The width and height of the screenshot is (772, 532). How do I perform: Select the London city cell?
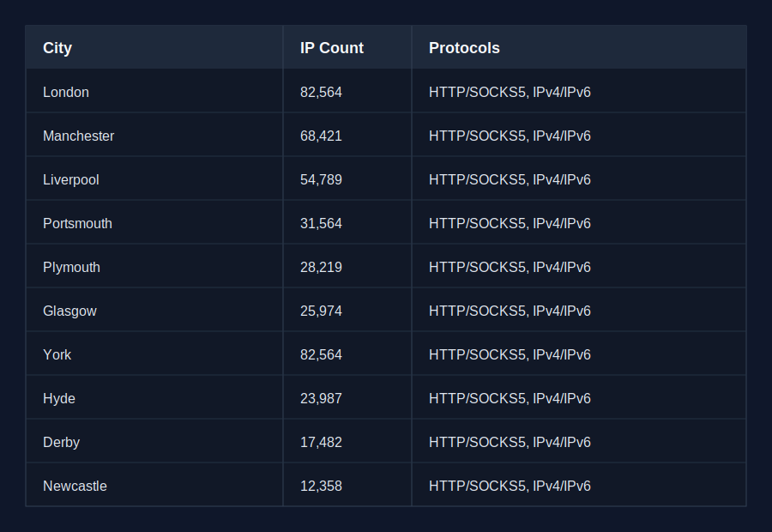(154, 91)
